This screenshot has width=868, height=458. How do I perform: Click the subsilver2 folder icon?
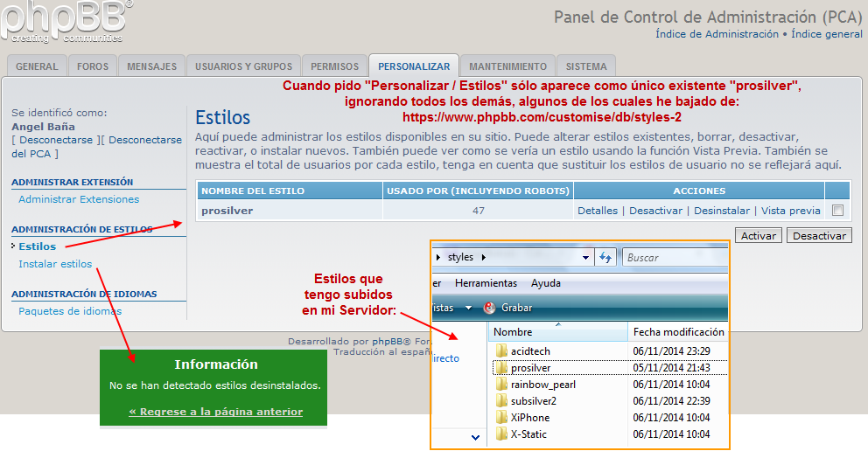pos(501,401)
